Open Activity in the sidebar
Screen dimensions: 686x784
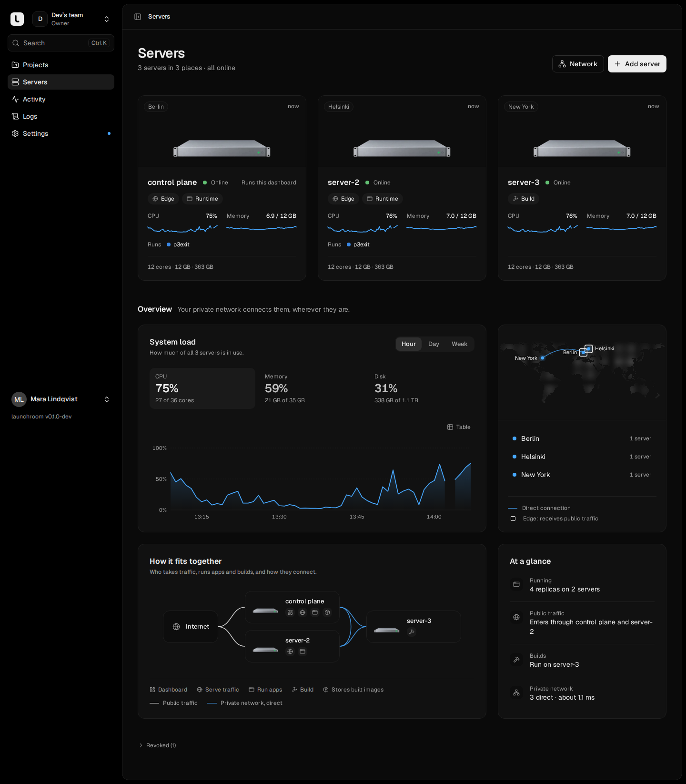(61, 99)
